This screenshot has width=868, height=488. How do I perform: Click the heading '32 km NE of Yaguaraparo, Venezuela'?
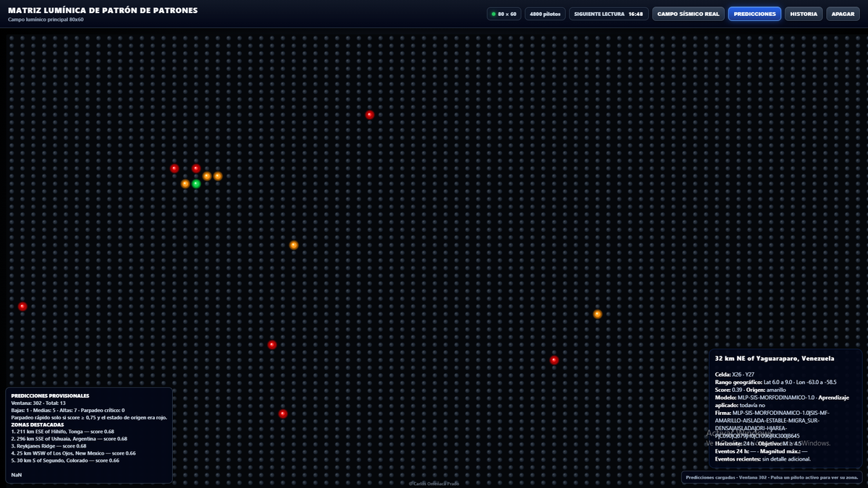[774, 359]
